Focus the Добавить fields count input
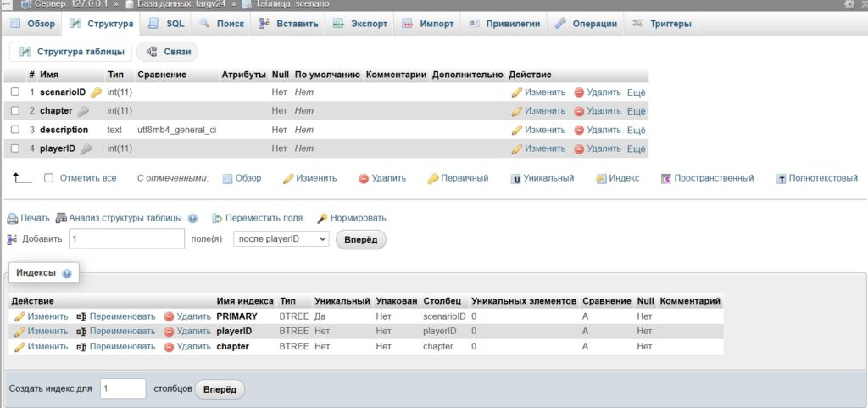This screenshot has height=408, width=868. tap(127, 239)
